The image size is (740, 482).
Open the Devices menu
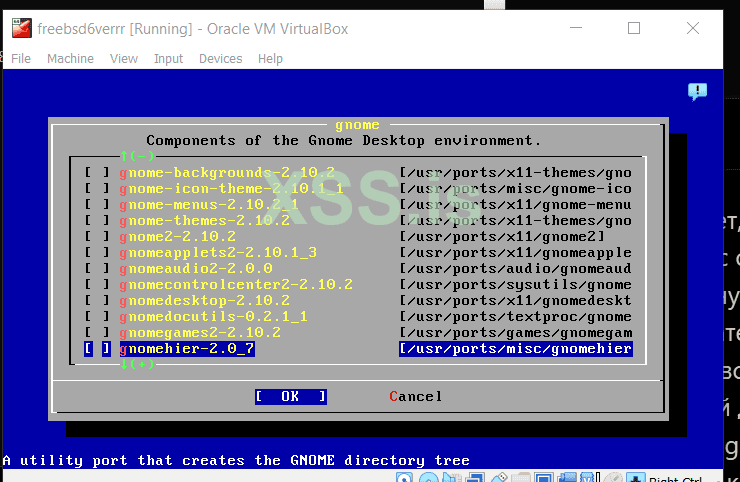220,59
